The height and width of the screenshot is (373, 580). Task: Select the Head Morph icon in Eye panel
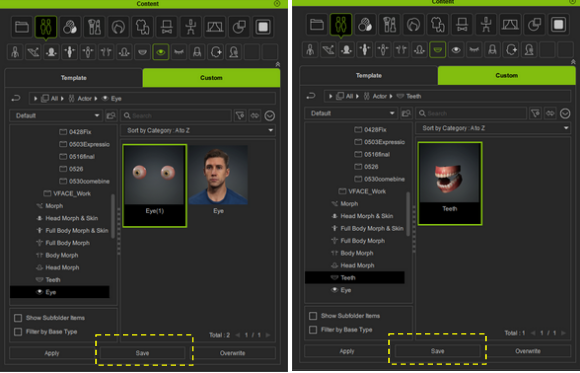tap(124, 52)
